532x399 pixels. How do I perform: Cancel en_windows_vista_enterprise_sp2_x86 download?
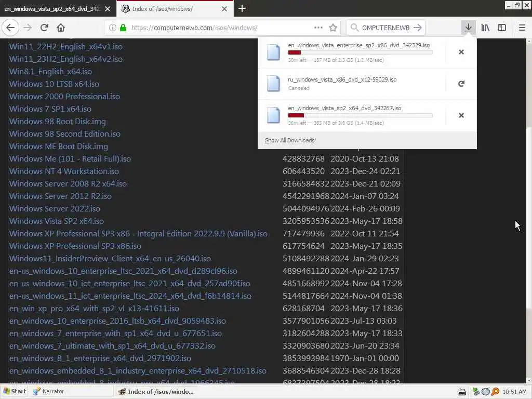(461, 52)
